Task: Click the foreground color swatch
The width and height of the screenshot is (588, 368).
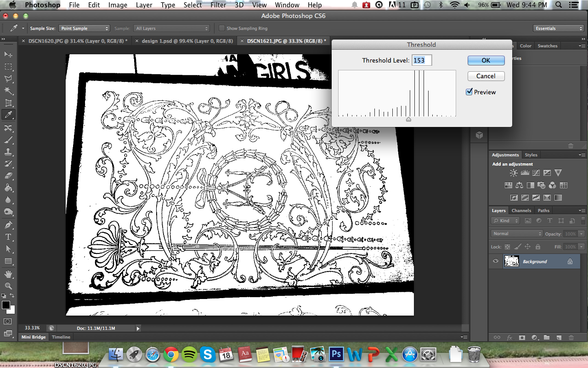Action: pos(6,305)
